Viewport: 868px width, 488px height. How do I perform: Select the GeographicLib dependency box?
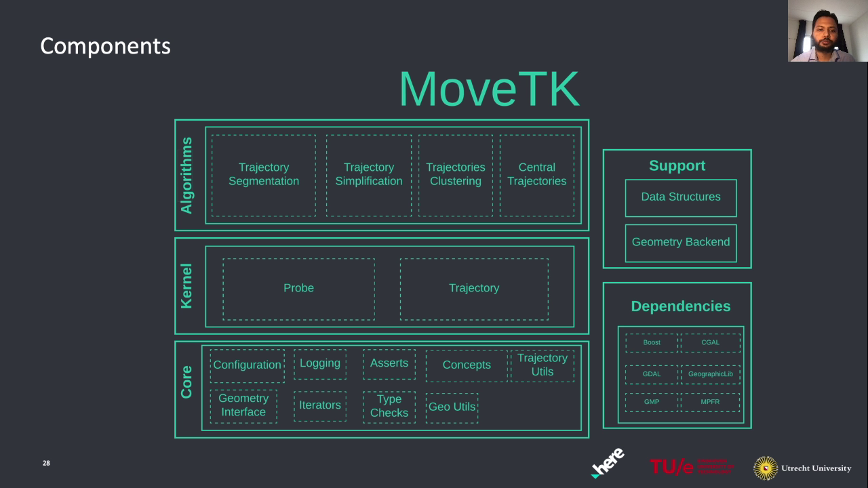710,374
